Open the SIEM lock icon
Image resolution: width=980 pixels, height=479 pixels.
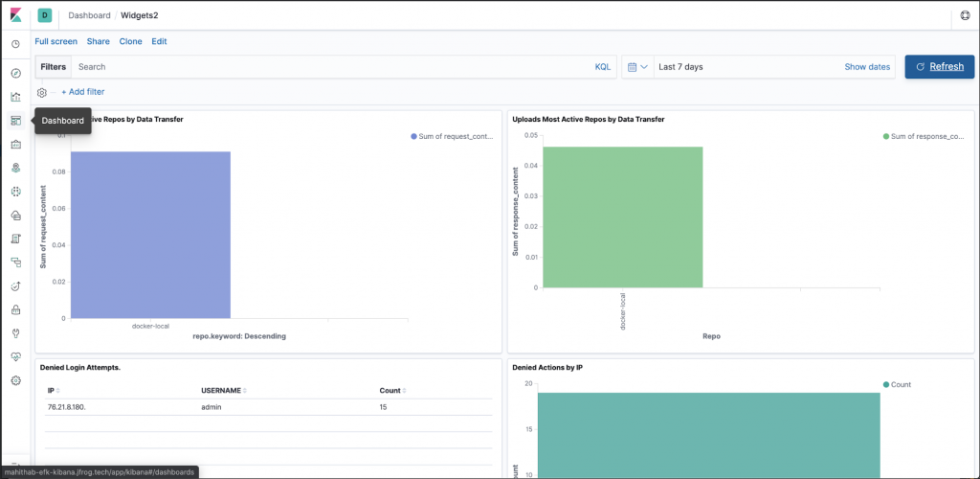pos(15,309)
